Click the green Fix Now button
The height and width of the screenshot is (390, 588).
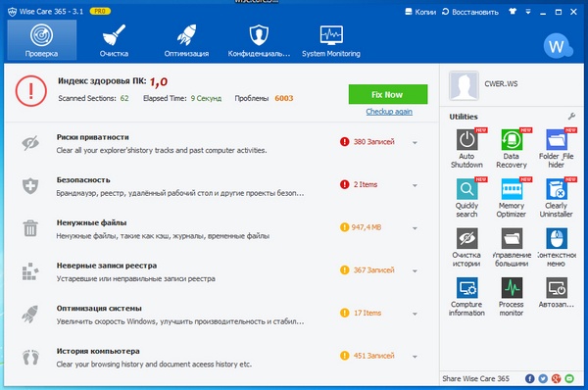tap(388, 94)
